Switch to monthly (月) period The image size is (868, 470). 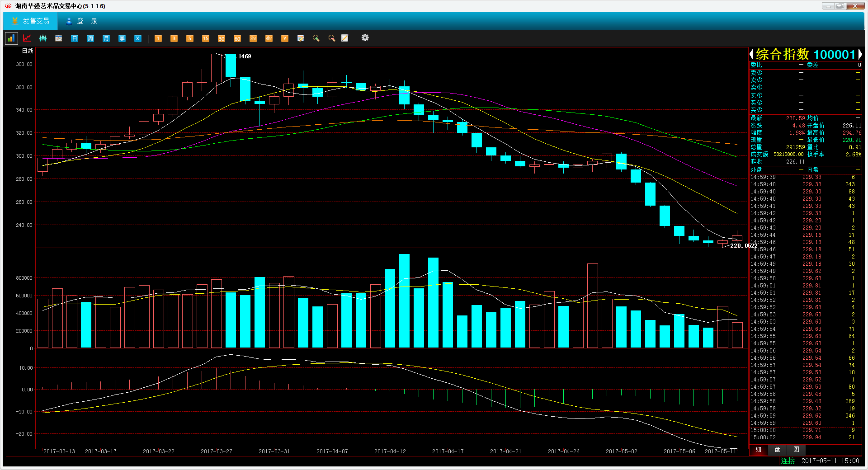[x=106, y=38]
